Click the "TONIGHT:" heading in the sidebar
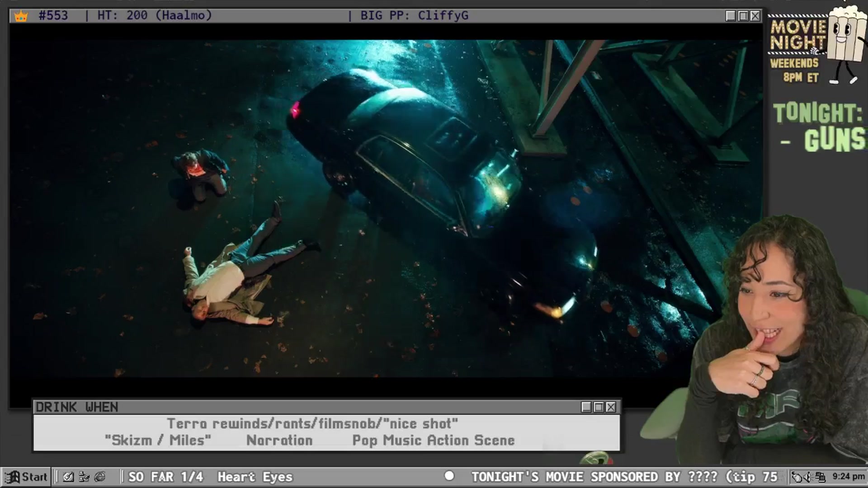This screenshot has height=488, width=868. 817,113
